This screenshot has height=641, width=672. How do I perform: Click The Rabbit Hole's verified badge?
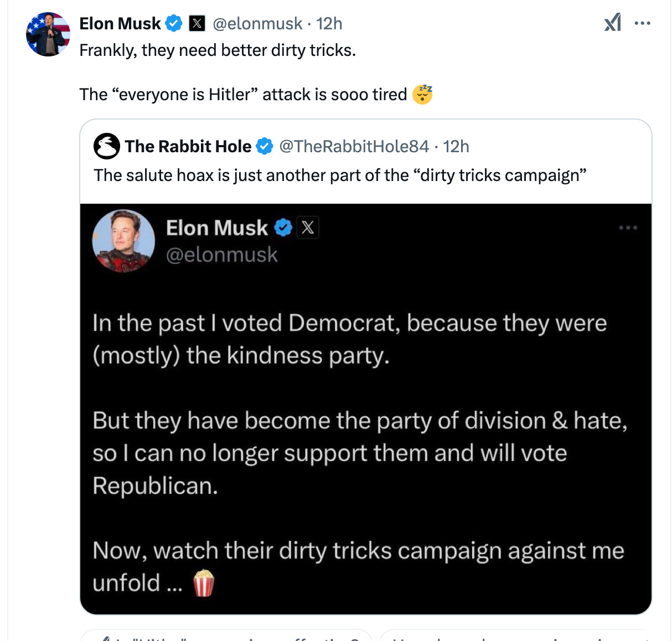[x=265, y=147]
